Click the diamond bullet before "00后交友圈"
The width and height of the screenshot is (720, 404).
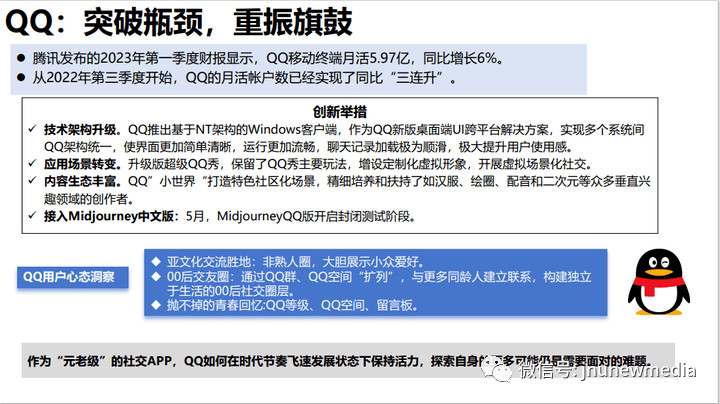click(156, 276)
